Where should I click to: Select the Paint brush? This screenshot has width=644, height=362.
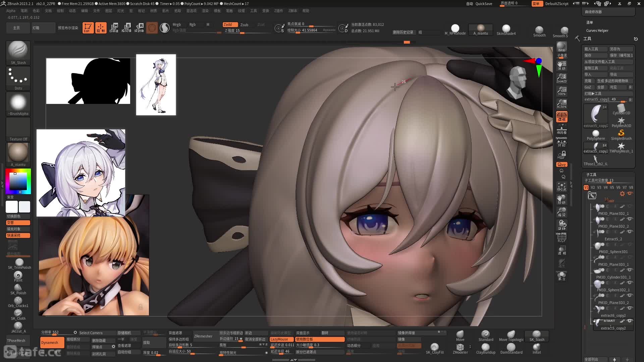[18, 277]
